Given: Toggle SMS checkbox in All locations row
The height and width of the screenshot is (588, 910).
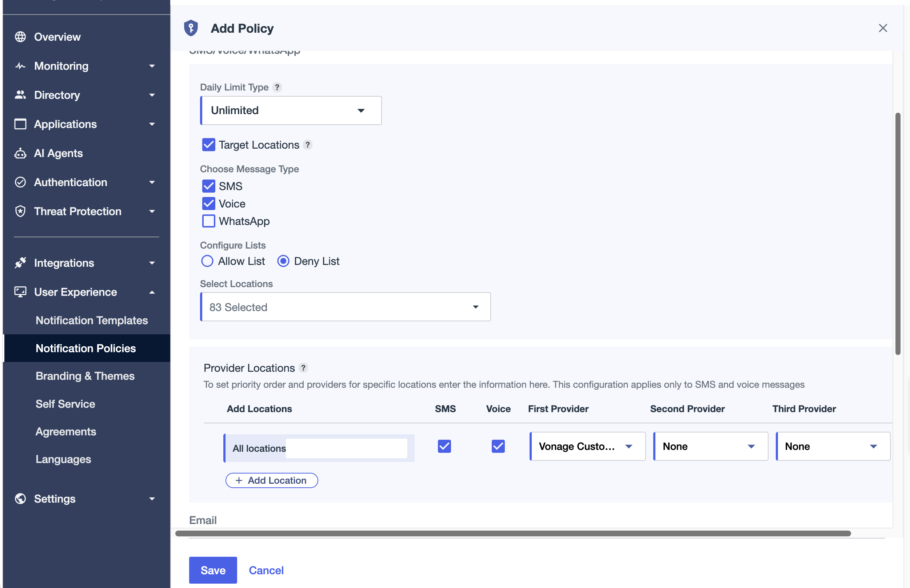Looking at the screenshot, I should (x=444, y=446).
